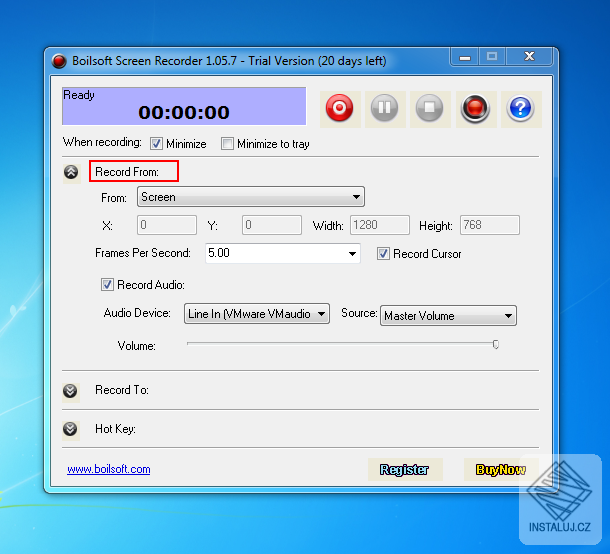Expand the Record To section
This screenshot has height=554, width=610.
[70, 391]
